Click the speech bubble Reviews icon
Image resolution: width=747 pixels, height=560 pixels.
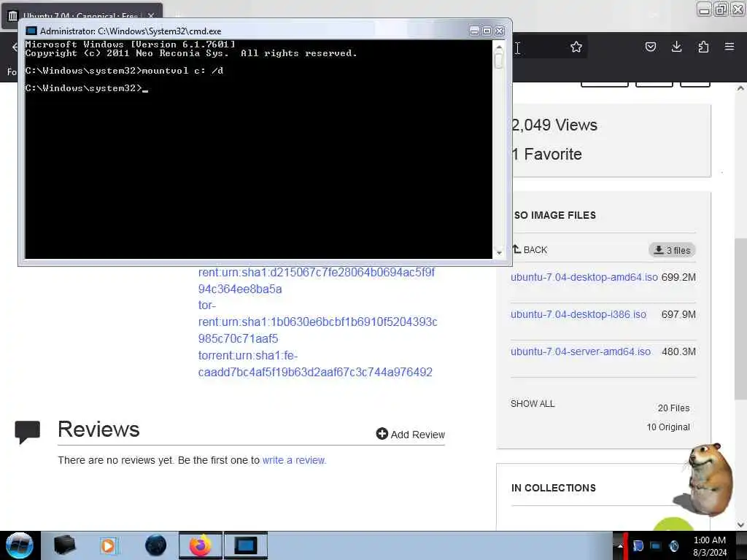[27, 432]
